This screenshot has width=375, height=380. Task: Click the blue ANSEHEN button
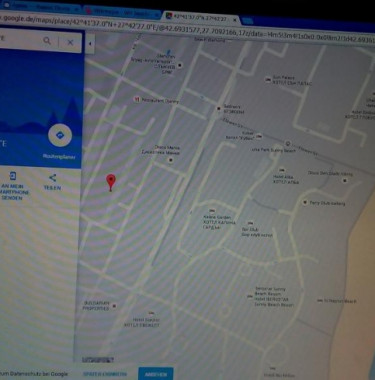tap(156, 374)
